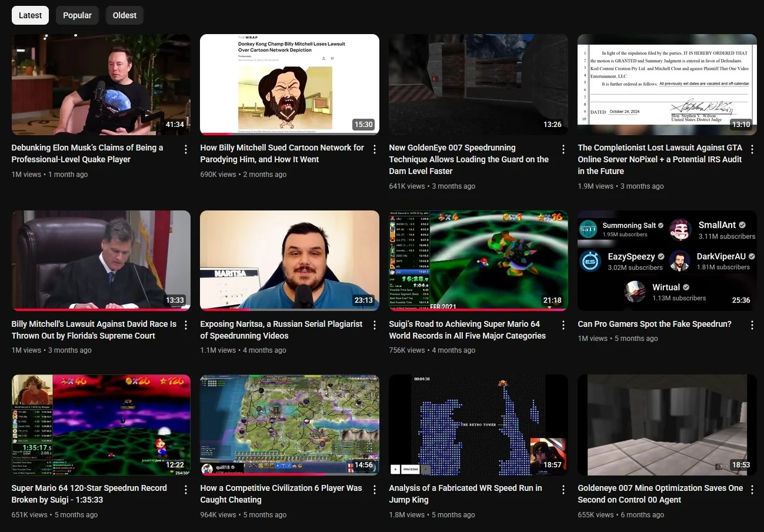Open menu for Suigi's Road to Achieving video
The height and width of the screenshot is (532, 764).
pos(563,325)
